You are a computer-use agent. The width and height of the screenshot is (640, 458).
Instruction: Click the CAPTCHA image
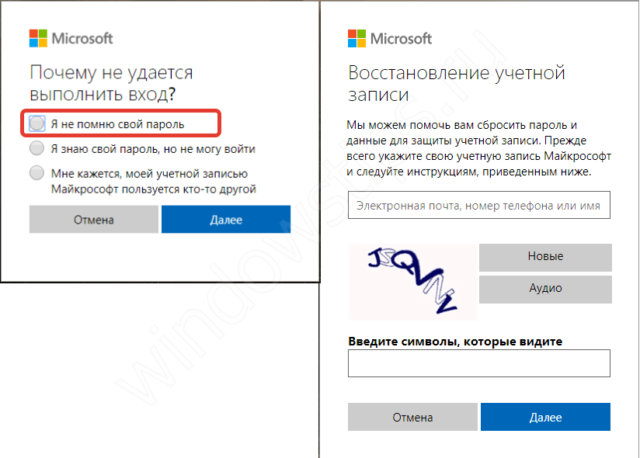[x=413, y=282]
